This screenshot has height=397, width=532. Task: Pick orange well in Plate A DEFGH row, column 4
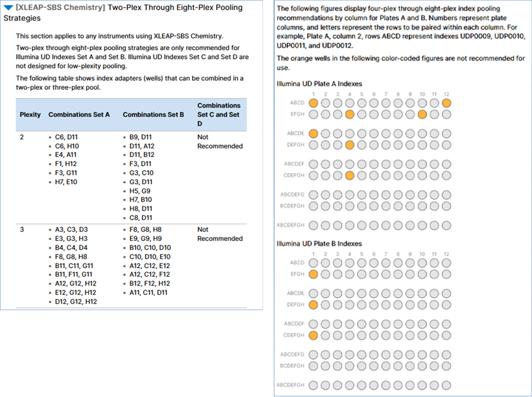[x=349, y=145]
